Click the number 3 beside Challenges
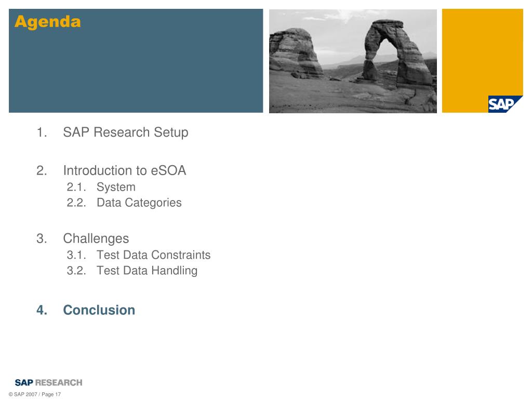 coord(42,238)
